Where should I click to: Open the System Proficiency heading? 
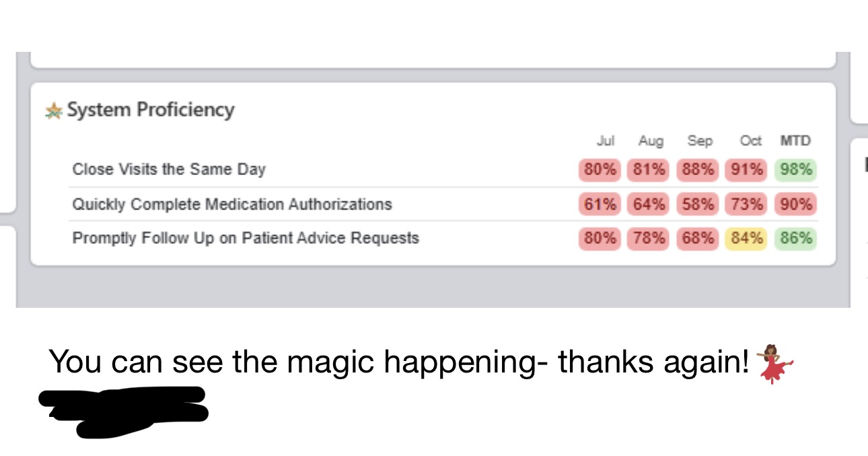[150, 110]
